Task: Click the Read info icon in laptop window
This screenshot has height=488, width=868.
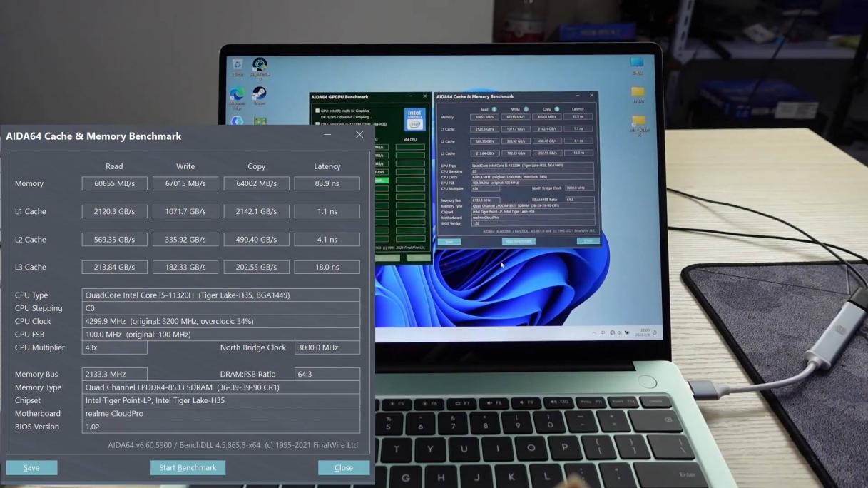Action: 494,109
